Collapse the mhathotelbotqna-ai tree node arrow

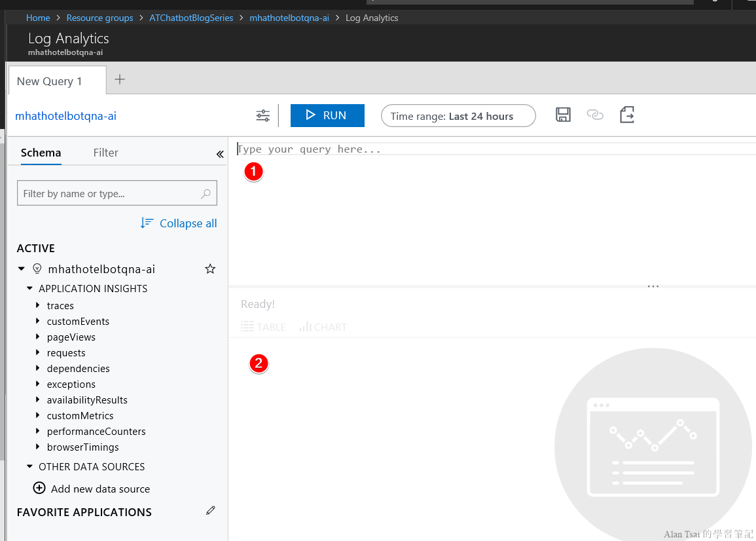coord(21,269)
